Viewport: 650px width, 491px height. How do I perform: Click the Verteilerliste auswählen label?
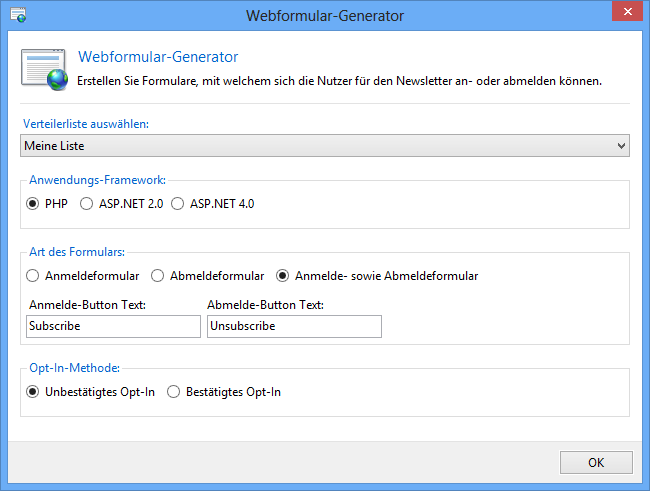coord(86,124)
